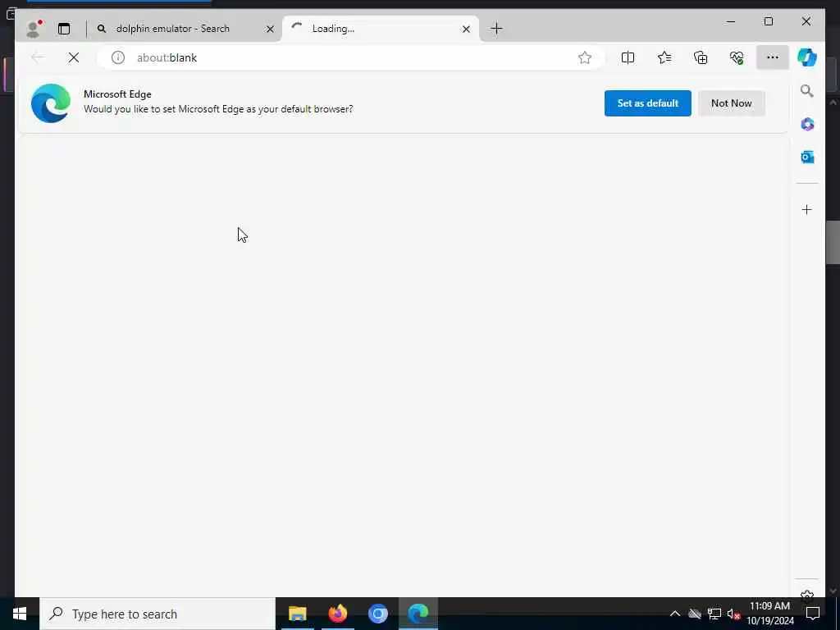840x630 pixels.
Task: Click the scrollbar thumb in the background window
Action: (x=833, y=242)
